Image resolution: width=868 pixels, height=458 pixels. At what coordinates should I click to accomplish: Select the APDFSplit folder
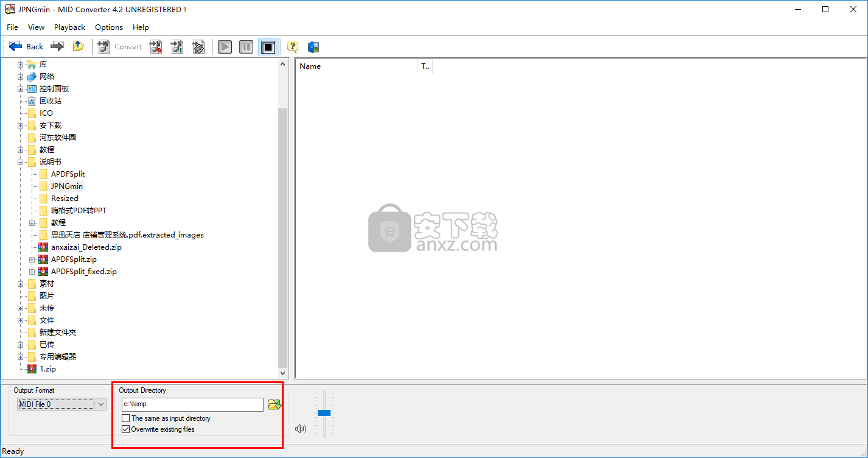68,174
